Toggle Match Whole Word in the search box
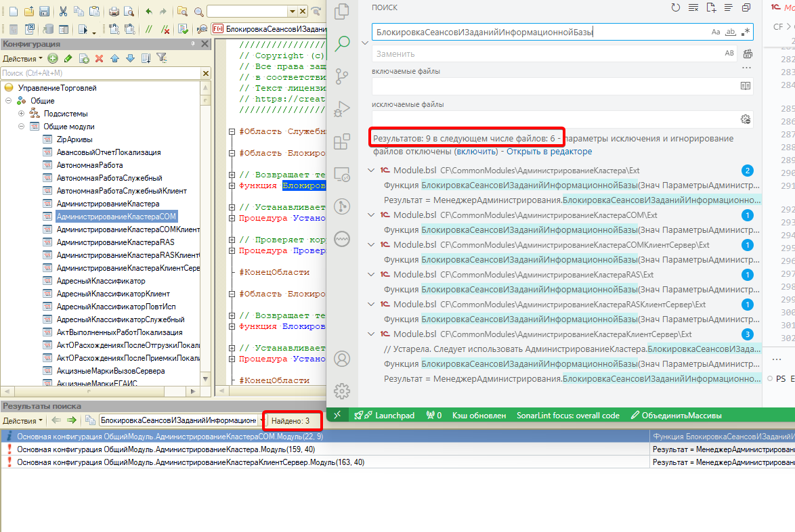The image size is (795, 532). [730, 32]
